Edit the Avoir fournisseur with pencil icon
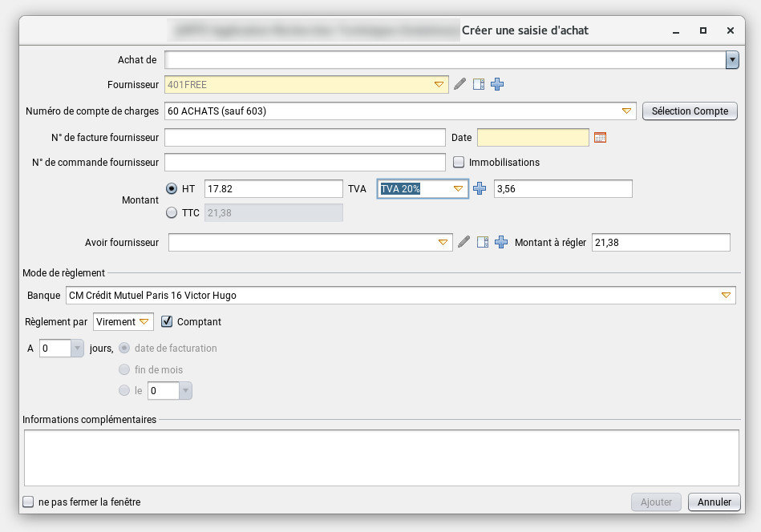The image size is (761, 532). point(463,243)
